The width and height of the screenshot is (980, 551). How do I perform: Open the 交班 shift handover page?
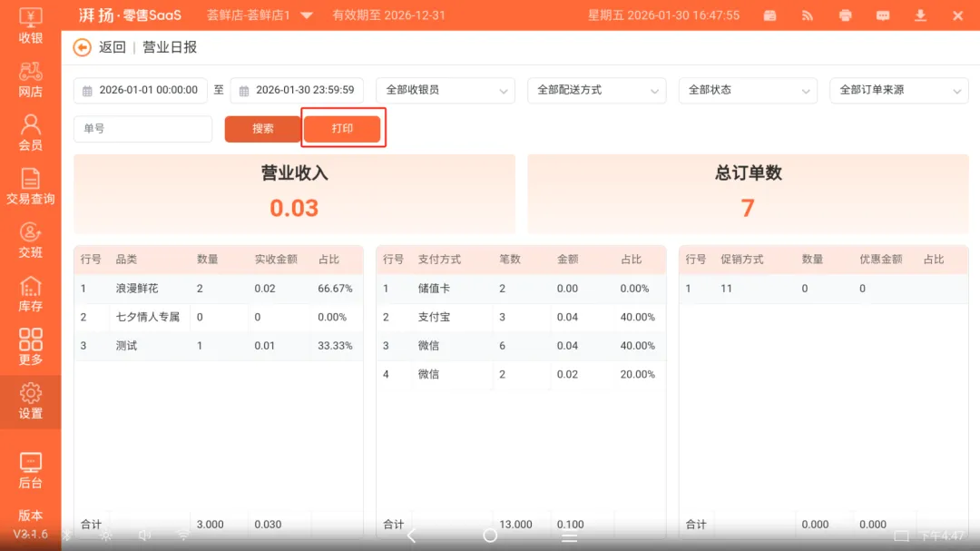click(x=30, y=241)
